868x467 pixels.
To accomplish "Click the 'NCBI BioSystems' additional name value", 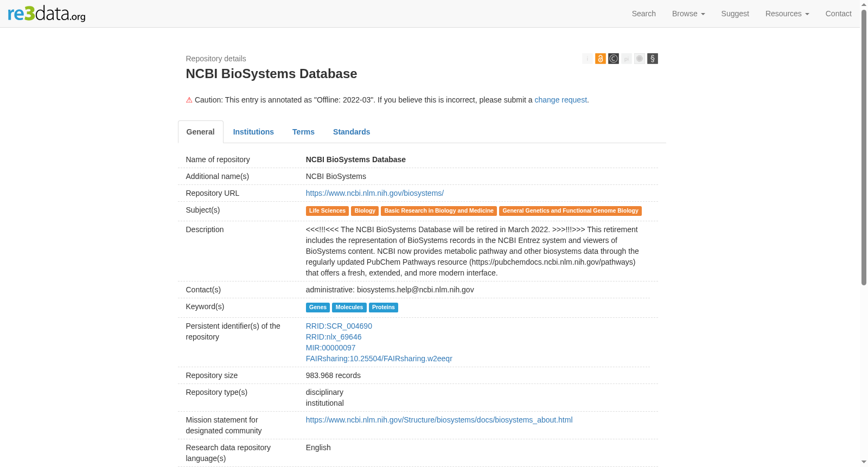I will tap(336, 176).
